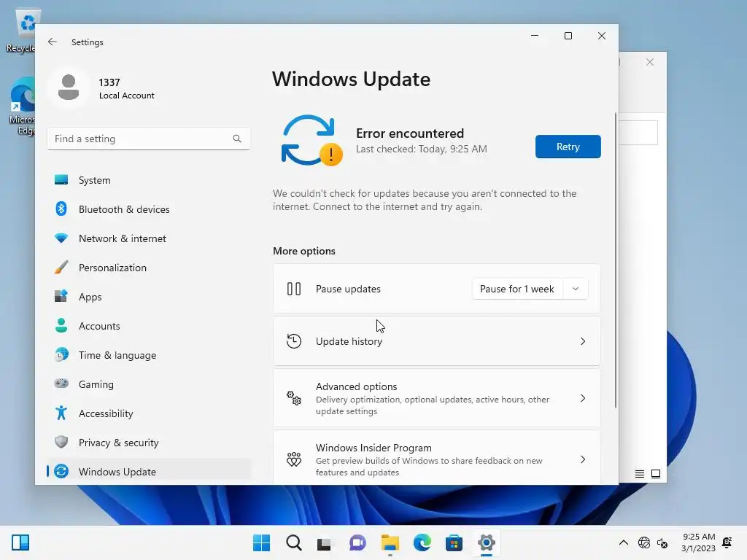
Task: Click the network globe tray icon
Action: [644, 542]
